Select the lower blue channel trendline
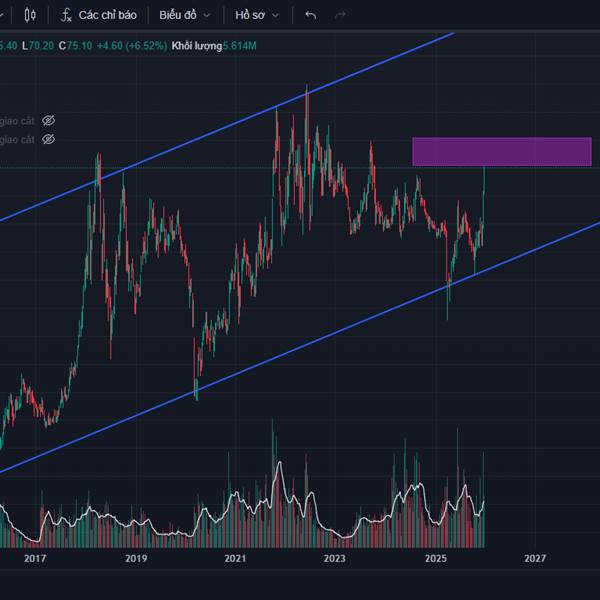 pyautogui.click(x=300, y=347)
